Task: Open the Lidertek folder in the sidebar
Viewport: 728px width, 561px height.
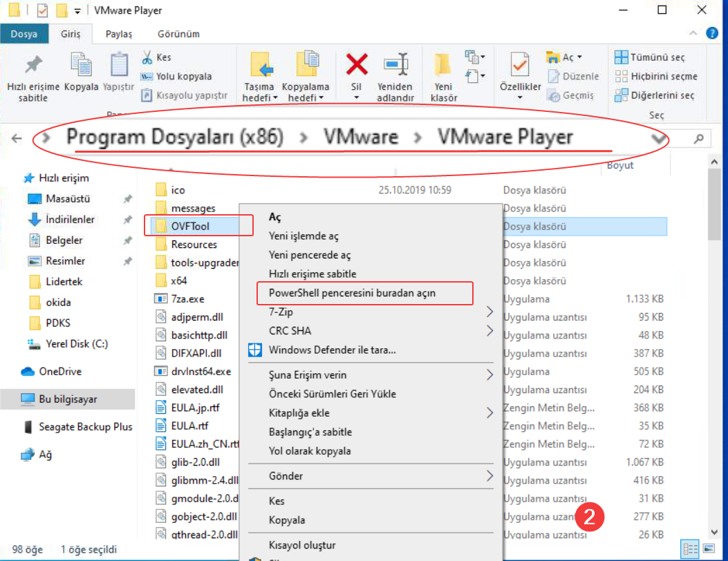Action: pos(55,282)
